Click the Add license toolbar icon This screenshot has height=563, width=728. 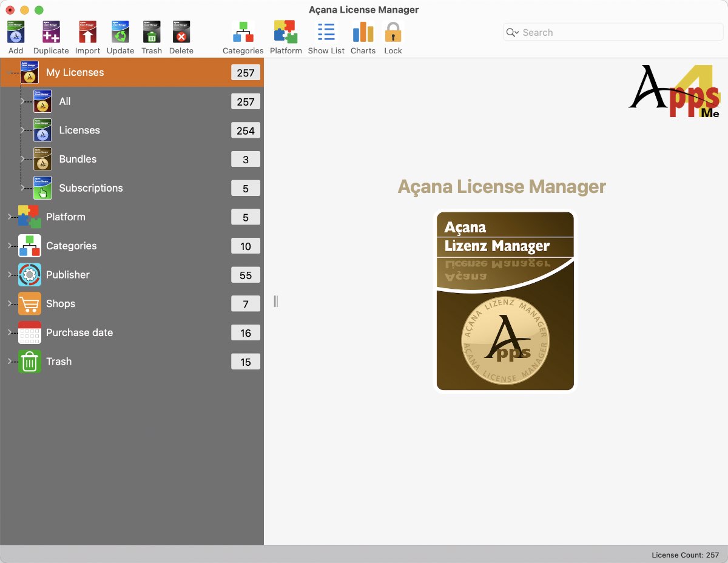pos(16,32)
